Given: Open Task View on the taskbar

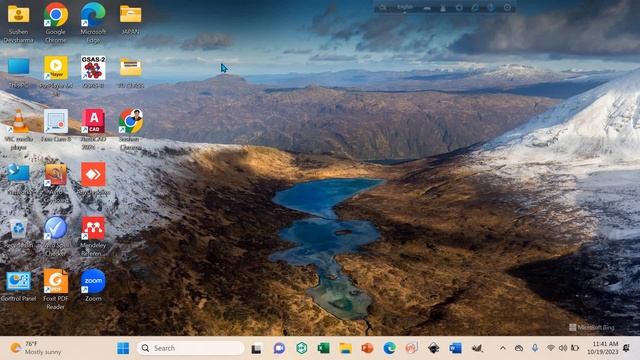Looking at the screenshot, I should (256, 349).
